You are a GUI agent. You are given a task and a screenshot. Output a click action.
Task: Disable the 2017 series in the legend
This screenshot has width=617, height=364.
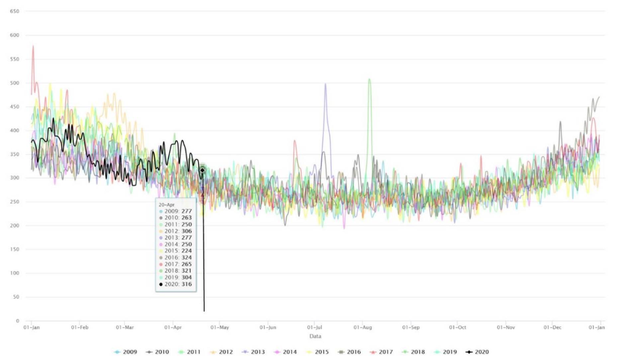coord(381,352)
